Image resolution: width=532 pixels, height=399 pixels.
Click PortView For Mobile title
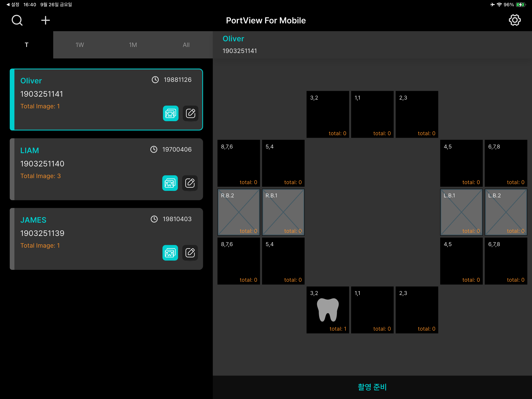pyautogui.click(x=266, y=20)
